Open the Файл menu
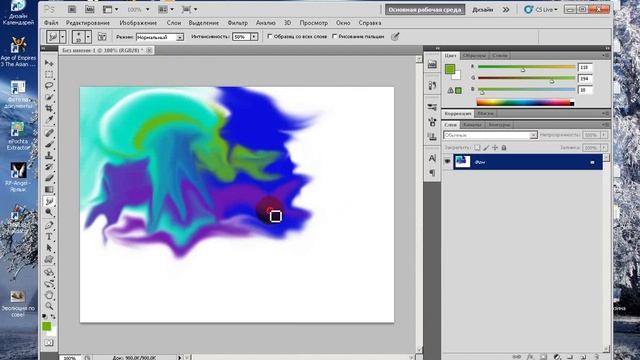Image resolution: width=640 pixels, height=360 pixels. [x=51, y=23]
